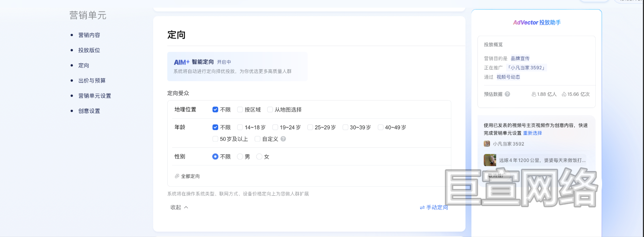Viewport: 644px width, 237px height.
Task: Click the 营销单元 sidebar heading
Action: click(88, 15)
